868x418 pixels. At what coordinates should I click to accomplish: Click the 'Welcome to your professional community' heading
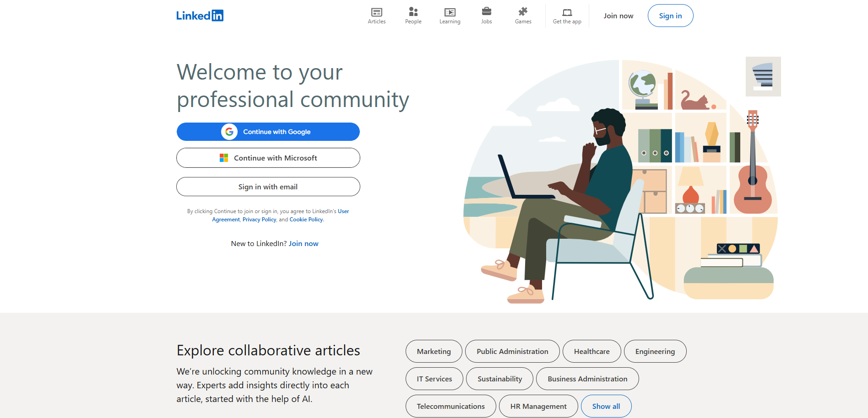coord(293,86)
